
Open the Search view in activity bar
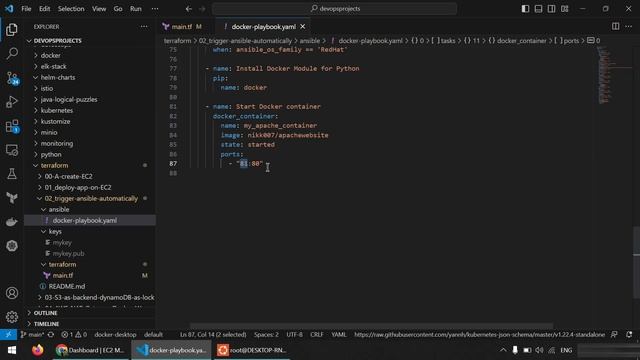click(x=12, y=53)
